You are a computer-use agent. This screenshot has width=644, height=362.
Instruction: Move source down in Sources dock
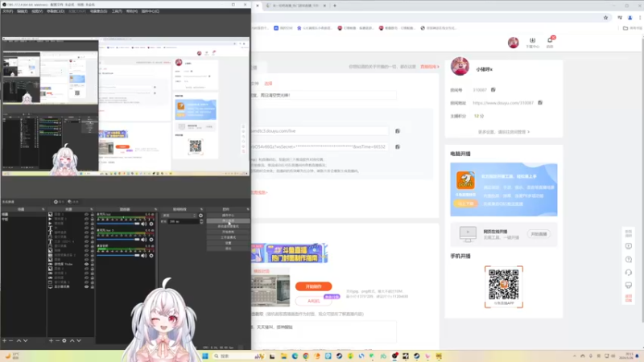[x=79, y=340]
